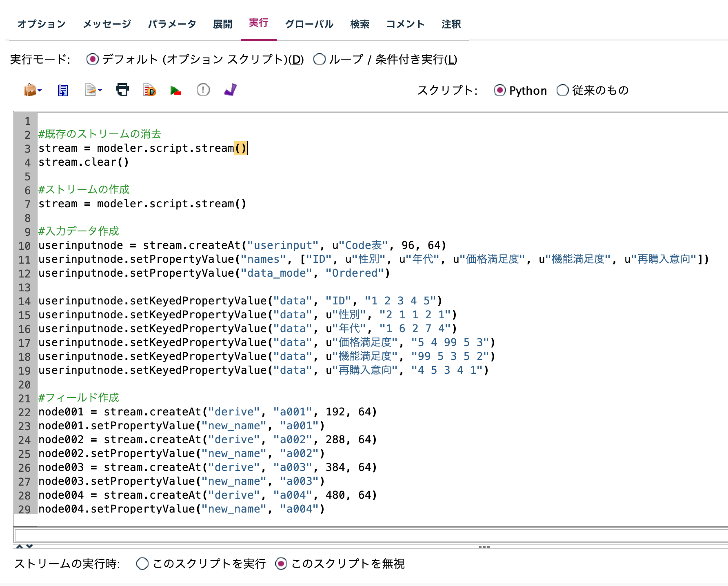Place cursor on the stream.clear() line

point(84,162)
